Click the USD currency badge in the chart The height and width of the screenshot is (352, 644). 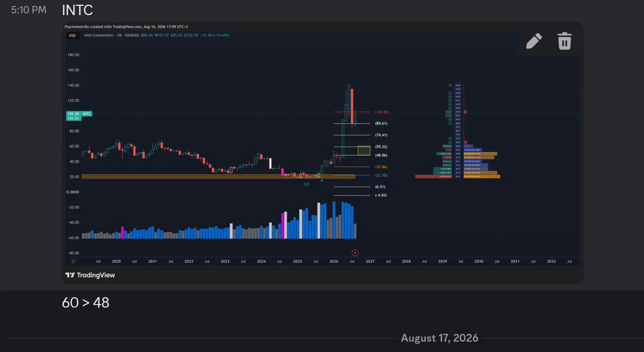coord(73,35)
